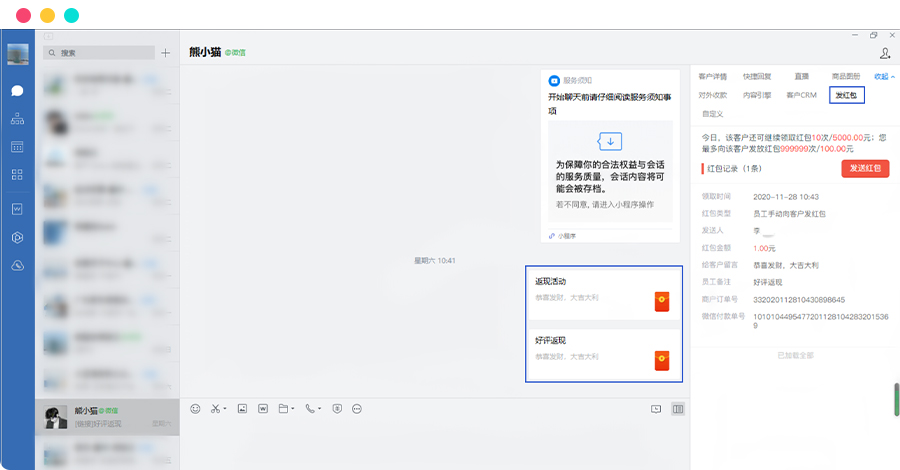Image resolution: width=900 pixels, height=470 pixels.
Task: Click the 搜索 search field
Action: 98,53
